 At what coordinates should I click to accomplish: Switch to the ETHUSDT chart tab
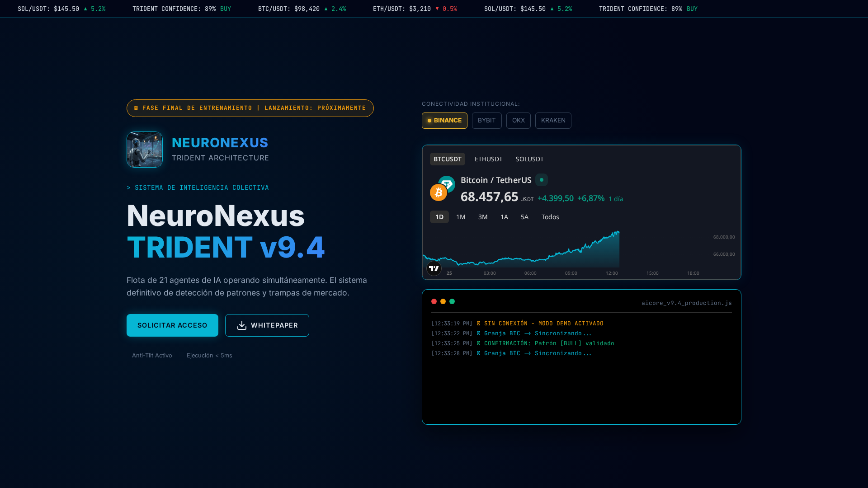[489, 159]
